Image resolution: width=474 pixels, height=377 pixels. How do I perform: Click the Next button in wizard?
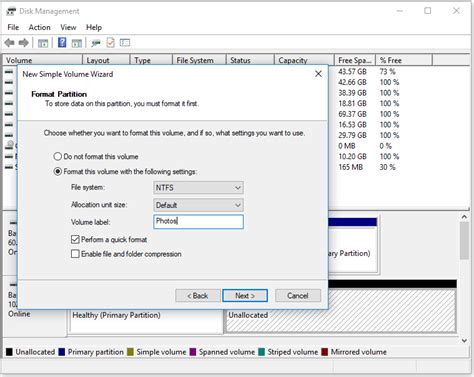point(245,296)
